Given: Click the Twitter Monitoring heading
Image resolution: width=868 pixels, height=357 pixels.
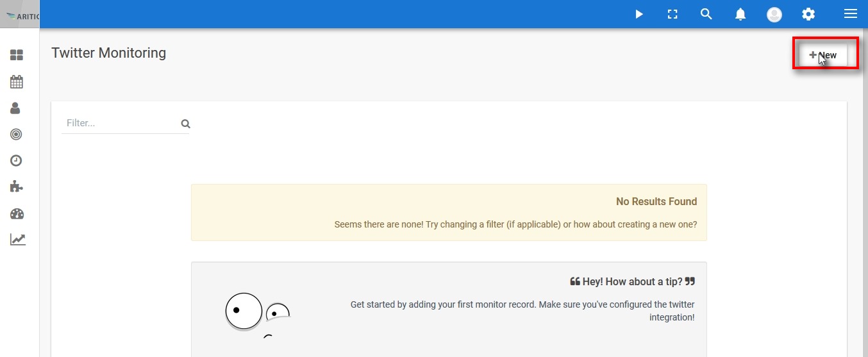Looking at the screenshot, I should coord(109,53).
